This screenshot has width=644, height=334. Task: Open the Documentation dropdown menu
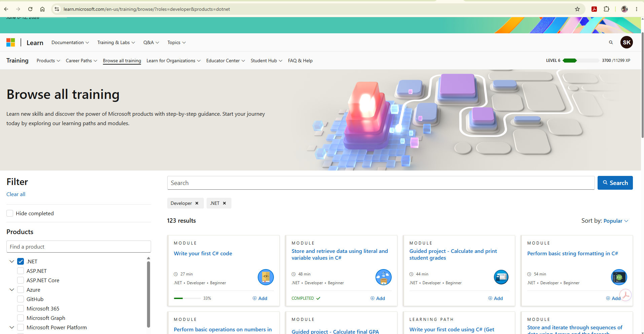click(x=70, y=42)
